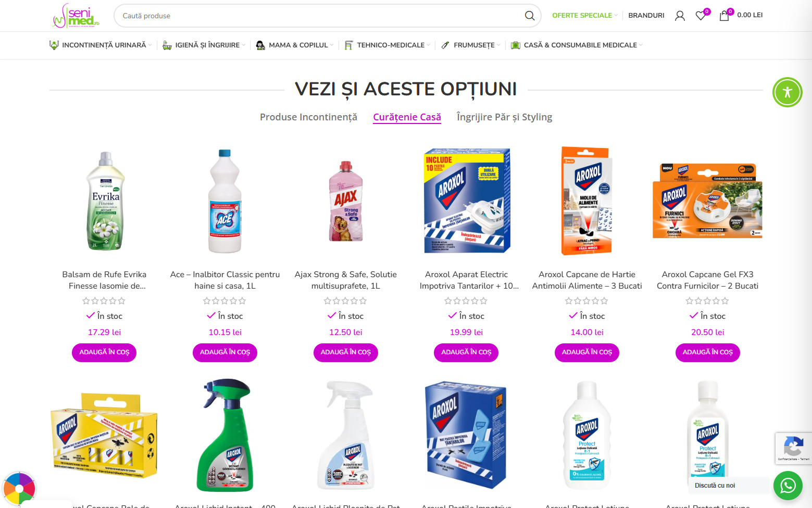Switch to the Îngrijire Păr și Styling tab
The width and height of the screenshot is (812, 508).
(504, 117)
